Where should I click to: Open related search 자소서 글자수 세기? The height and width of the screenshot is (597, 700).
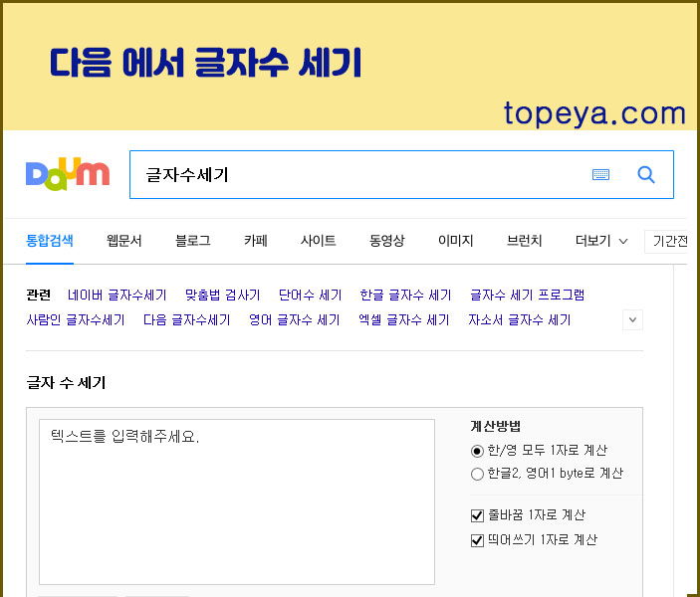pos(519,320)
